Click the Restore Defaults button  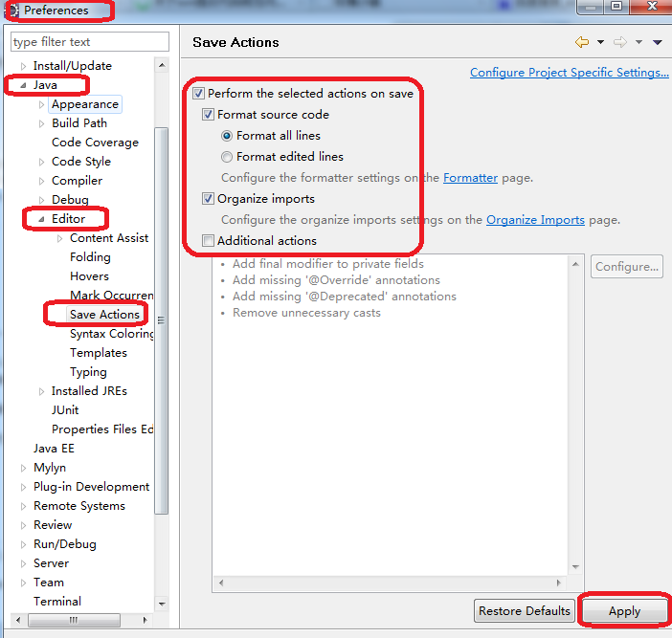(525, 610)
